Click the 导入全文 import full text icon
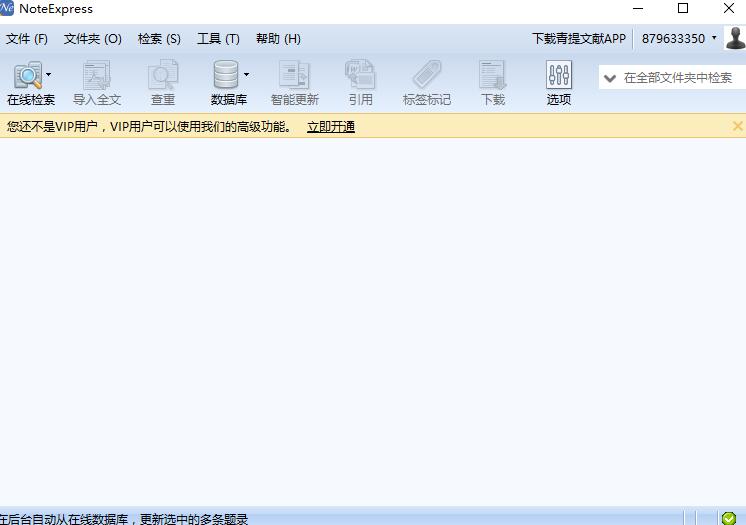 97,82
